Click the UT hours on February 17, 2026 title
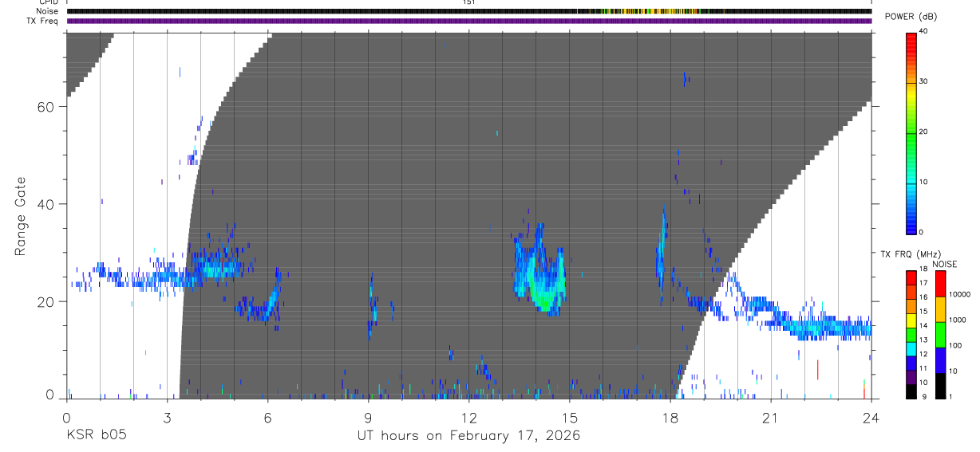Viewport: 980px width, 452px height. click(x=468, y=435)
